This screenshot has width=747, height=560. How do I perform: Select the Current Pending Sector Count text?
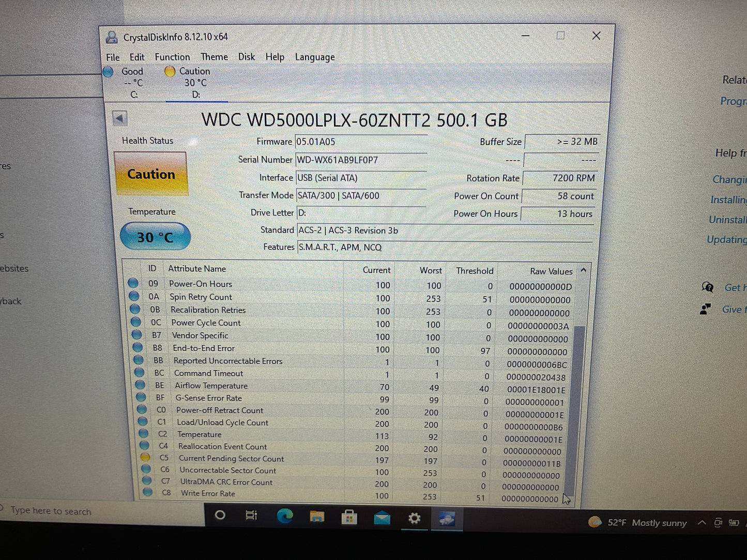[231, 459]
